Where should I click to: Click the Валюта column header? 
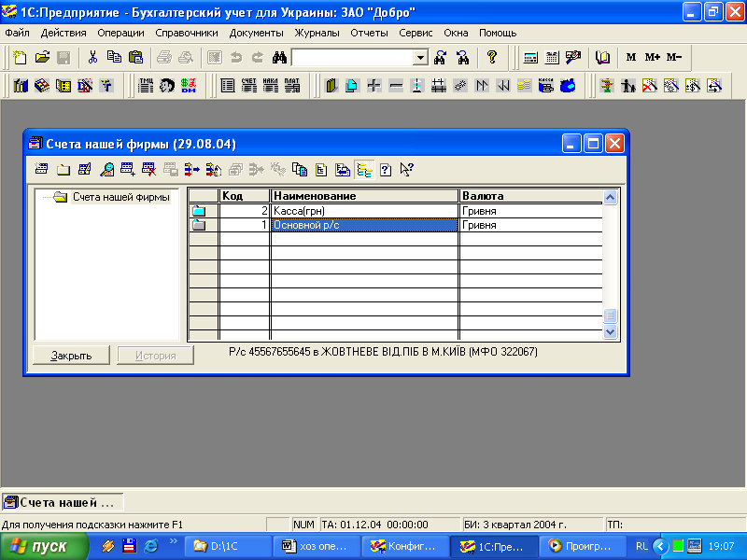(x=530, y=196)
